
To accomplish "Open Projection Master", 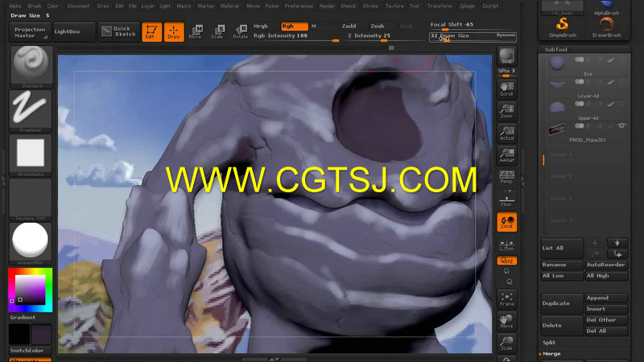I will tap(30, 32).
